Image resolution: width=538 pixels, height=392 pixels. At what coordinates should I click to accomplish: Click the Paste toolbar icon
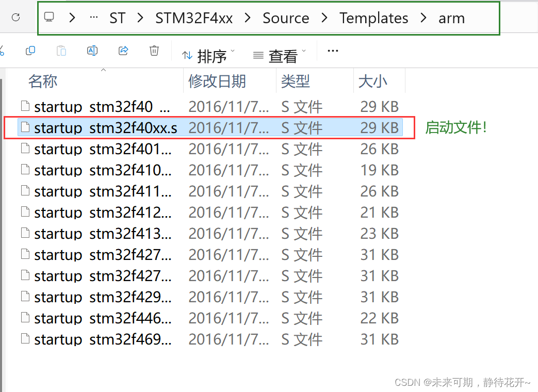point(61,51)
